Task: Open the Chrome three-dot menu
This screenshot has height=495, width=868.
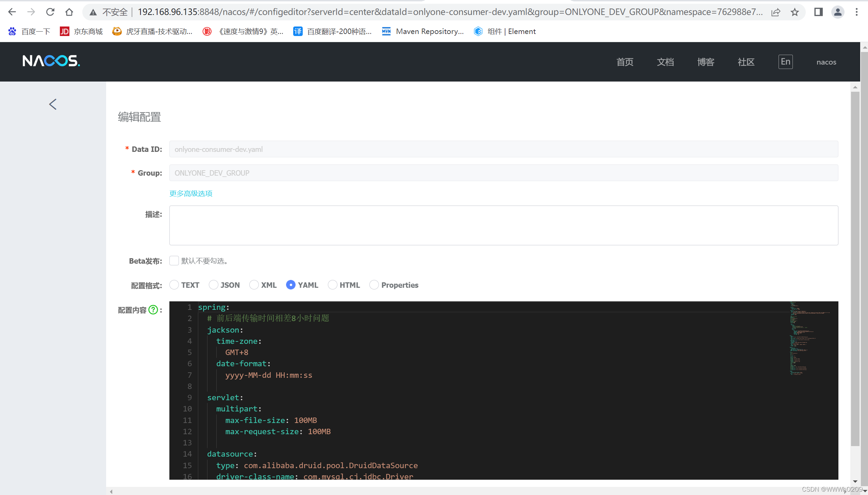Action: (856, 12)
